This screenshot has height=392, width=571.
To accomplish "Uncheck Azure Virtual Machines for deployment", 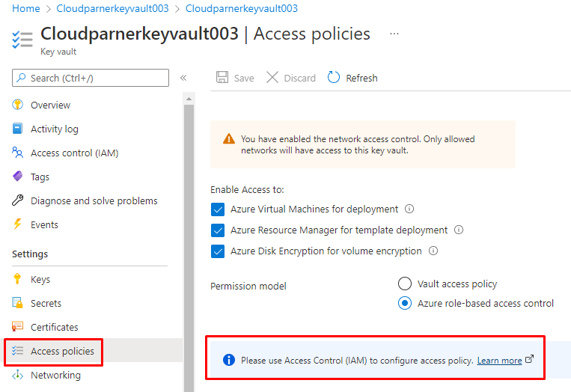I will point(218,209).
